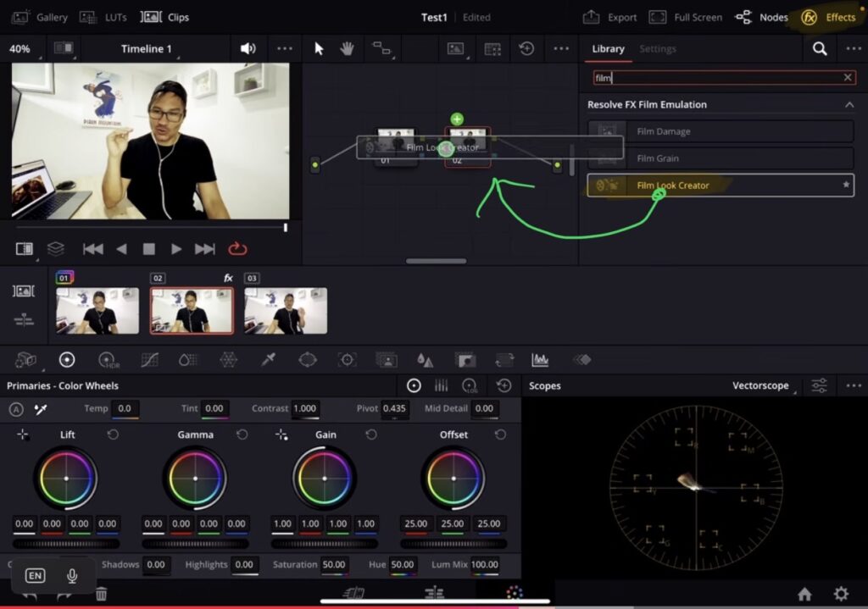Select the eyedropper Qualifier tool

(269, 360)
